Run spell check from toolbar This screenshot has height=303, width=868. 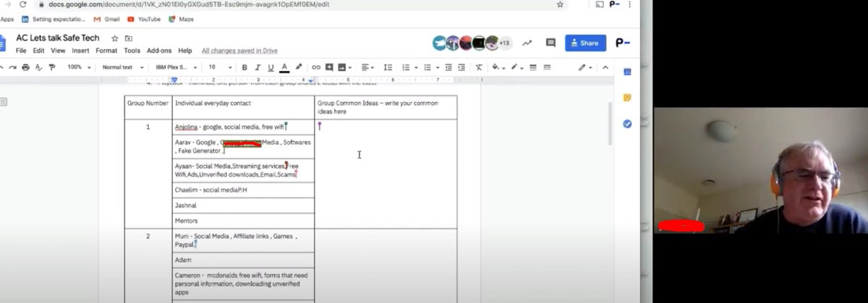pos(38,67)
